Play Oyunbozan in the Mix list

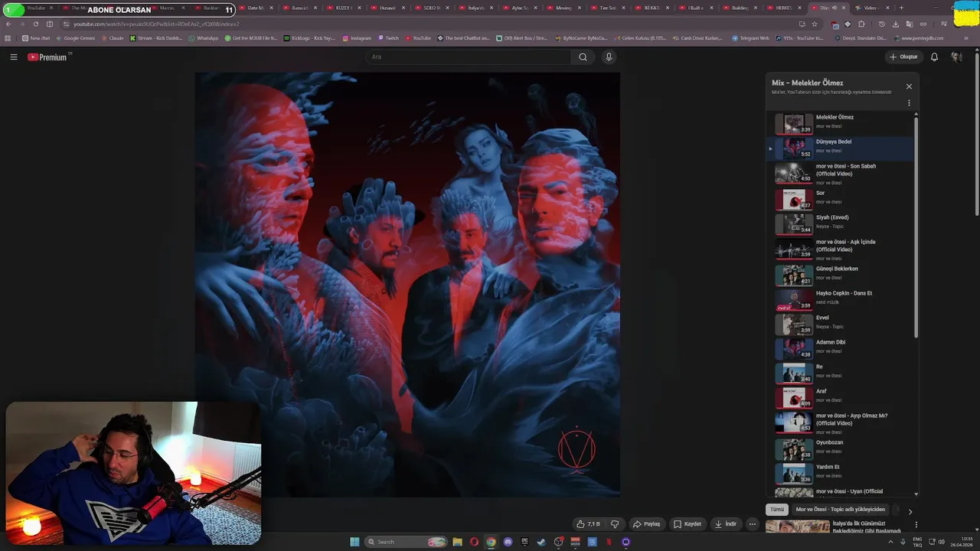click(841, 448)
